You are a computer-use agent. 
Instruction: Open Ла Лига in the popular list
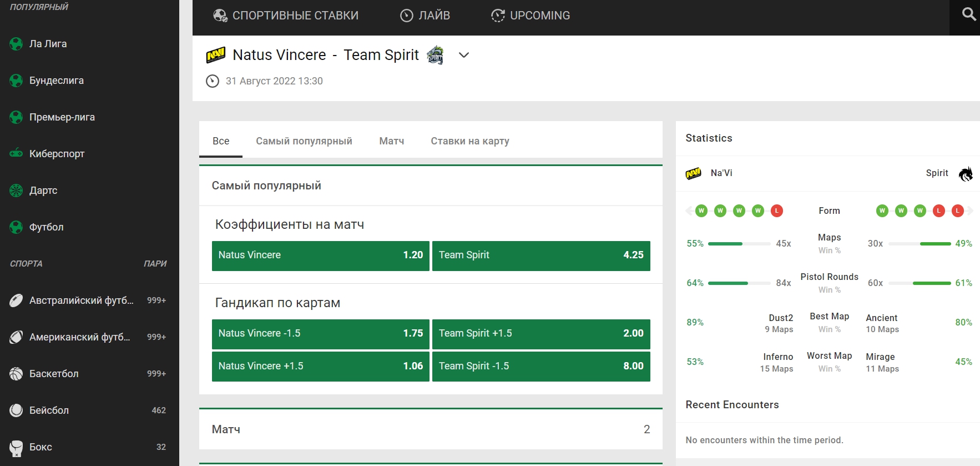click(48, 44)
